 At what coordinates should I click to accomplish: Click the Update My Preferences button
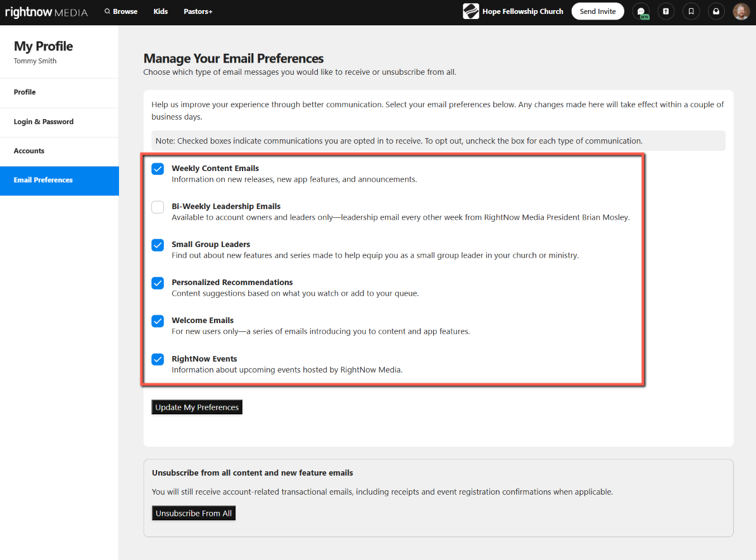197,407
